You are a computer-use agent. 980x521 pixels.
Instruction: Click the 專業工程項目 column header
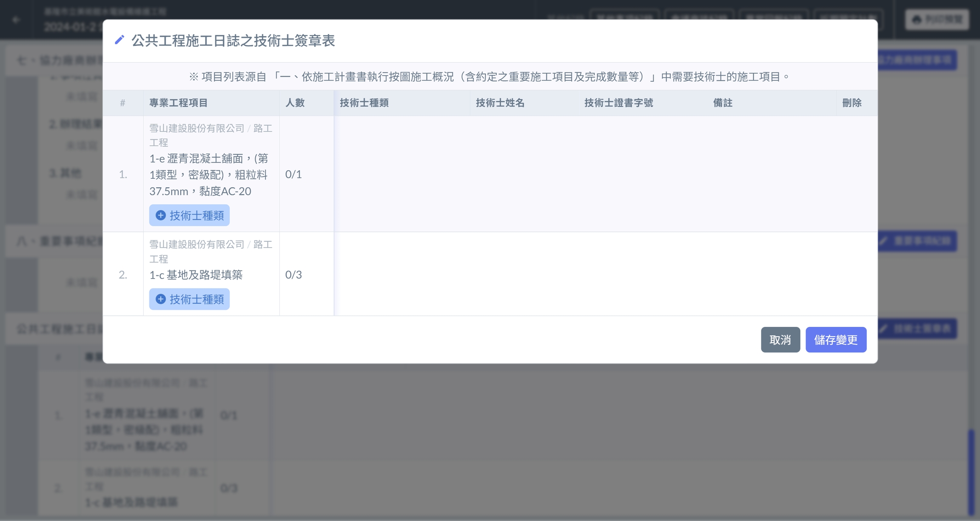[x=179, y=103]
